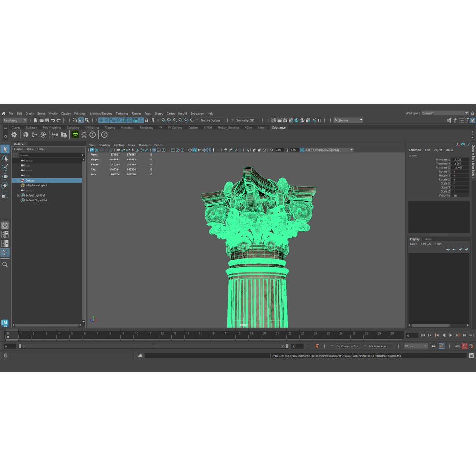
Task: Activate the Select tool in the left toolbox
Action: 5,149
